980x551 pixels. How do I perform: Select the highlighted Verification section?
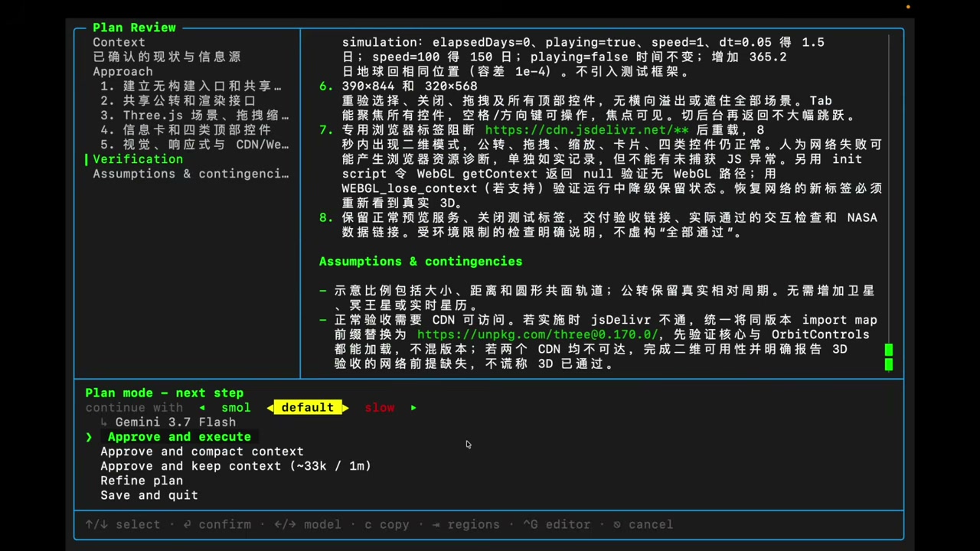pos(138,159)
